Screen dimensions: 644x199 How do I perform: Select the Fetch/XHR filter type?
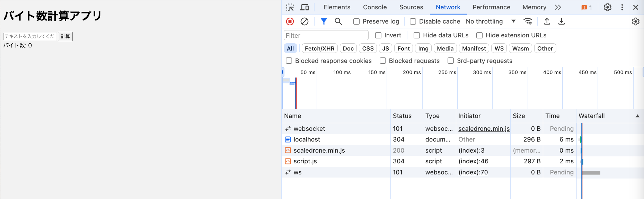[319, 48]
